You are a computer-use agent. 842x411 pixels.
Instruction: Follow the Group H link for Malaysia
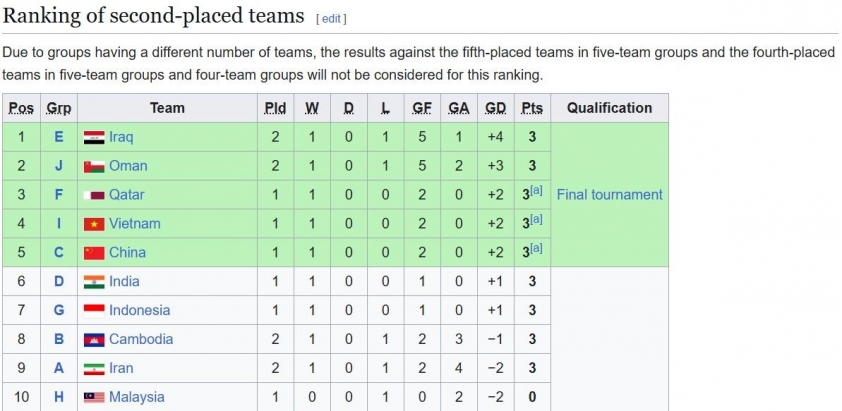[59, 398]
